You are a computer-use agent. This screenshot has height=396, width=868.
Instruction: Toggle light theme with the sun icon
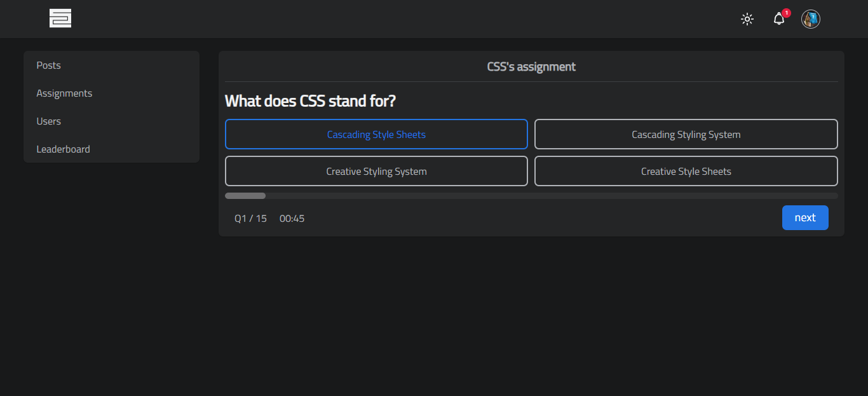747,19
